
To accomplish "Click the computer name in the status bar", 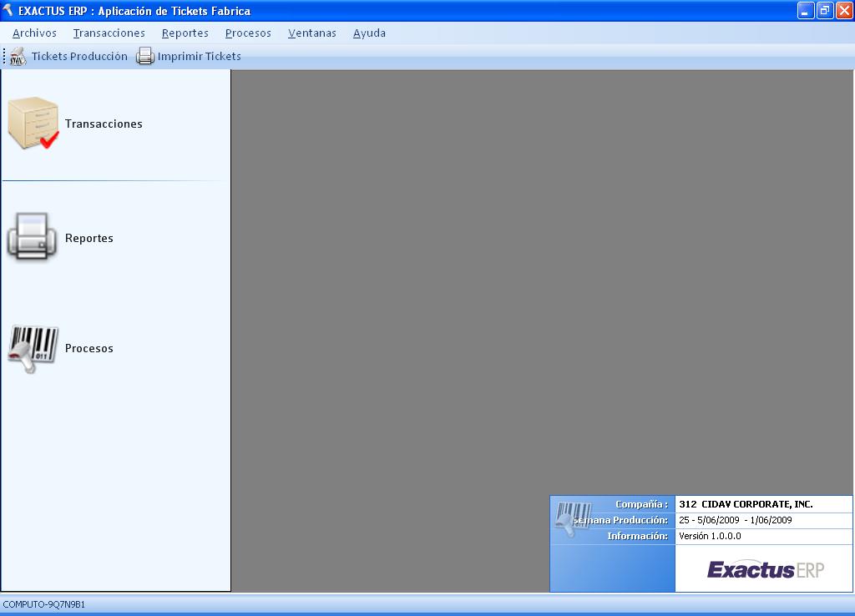I will [x=43, y=604].
